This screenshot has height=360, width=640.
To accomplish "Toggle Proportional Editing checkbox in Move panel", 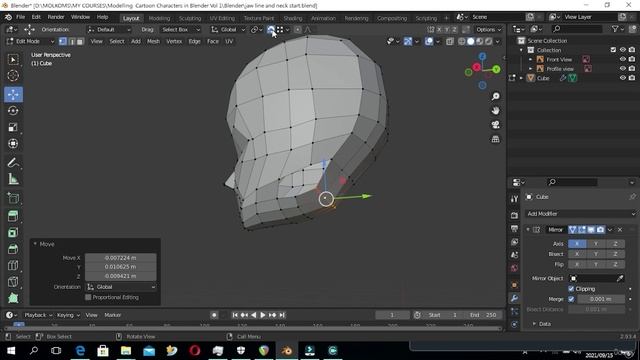I will pyautogui.click(x=88, y=297).
